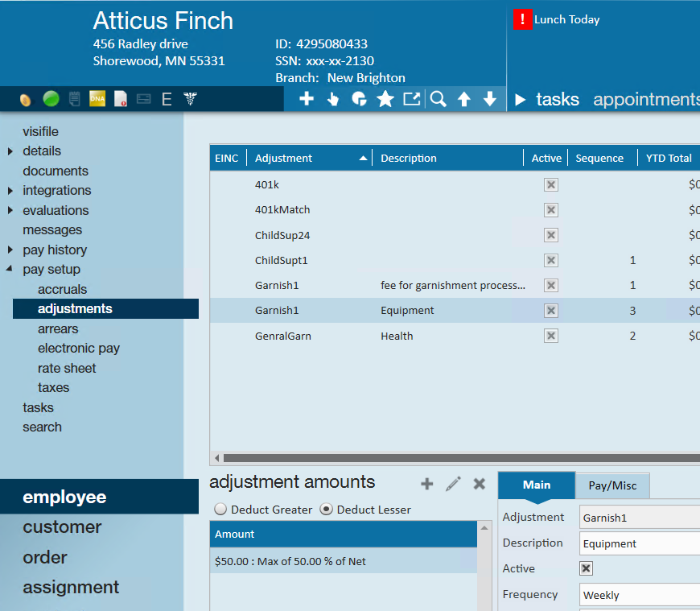Click the gold coin icon
700x611 pixels.
click(26, 99)
